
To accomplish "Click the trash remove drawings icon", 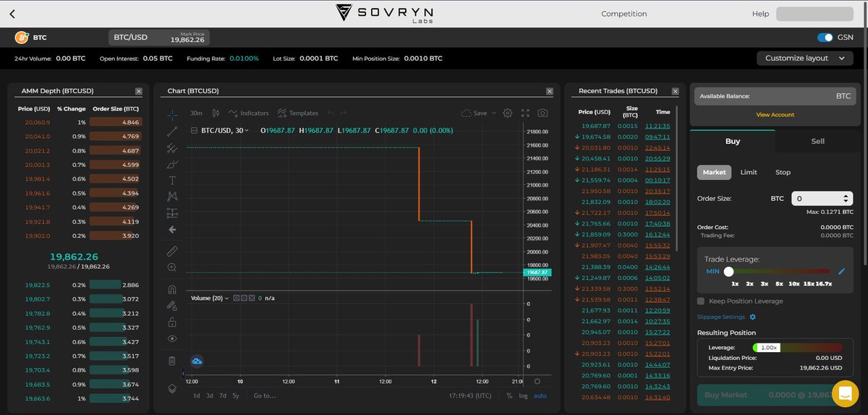I will 172,361.
